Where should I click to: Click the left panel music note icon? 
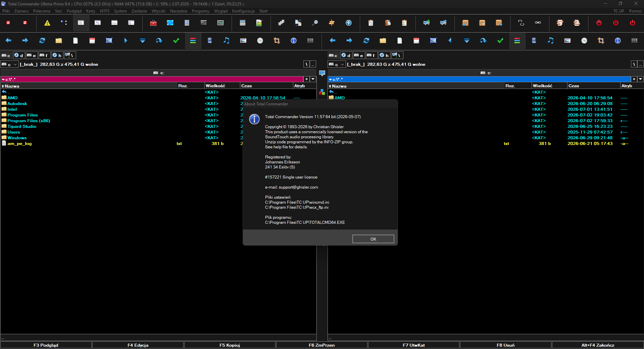pyautogui.click(x=227, y=41)
